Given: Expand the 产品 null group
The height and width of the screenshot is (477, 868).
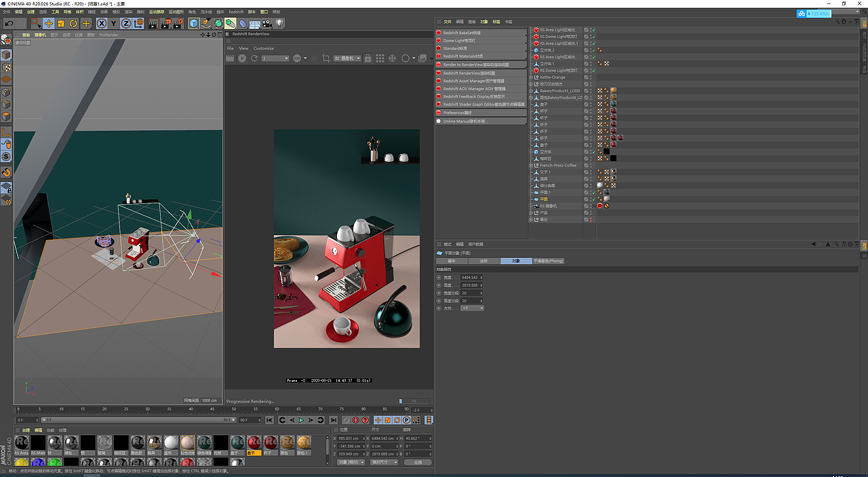Looking at the screenshot, I should [531, 213].
